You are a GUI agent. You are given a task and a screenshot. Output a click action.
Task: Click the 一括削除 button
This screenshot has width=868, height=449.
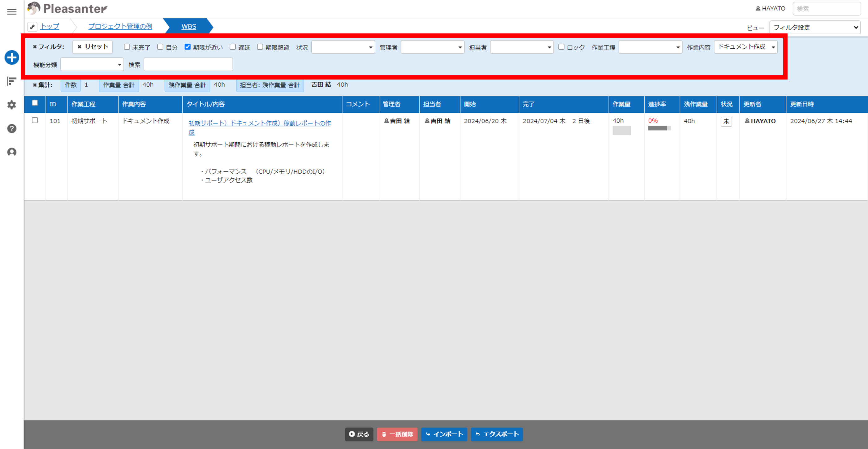[397, 434]
